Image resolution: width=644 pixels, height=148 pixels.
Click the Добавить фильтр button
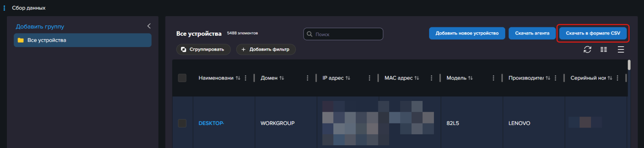pos(266,49)
